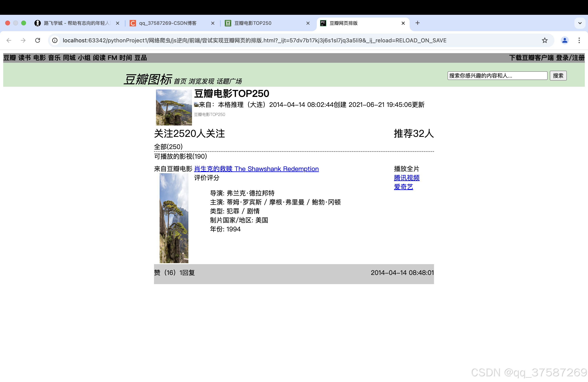Click the CSDN favicon on second tab
588x382 pixels.
point(133,23)
